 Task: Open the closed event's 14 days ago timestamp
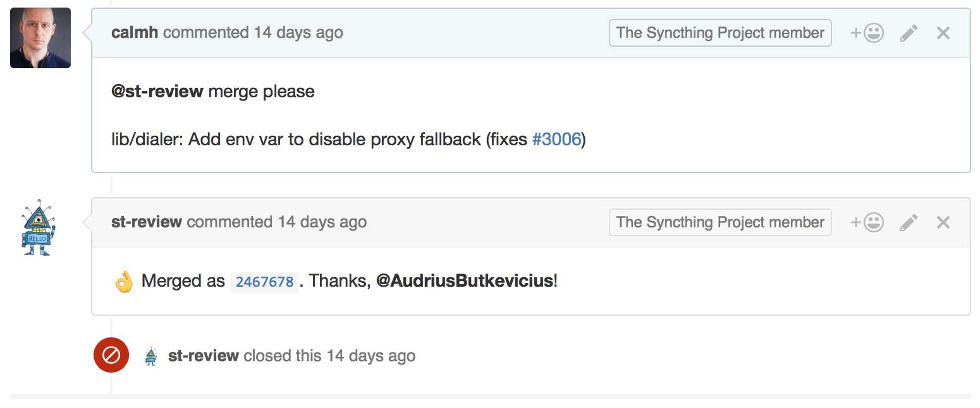[371, 356]
